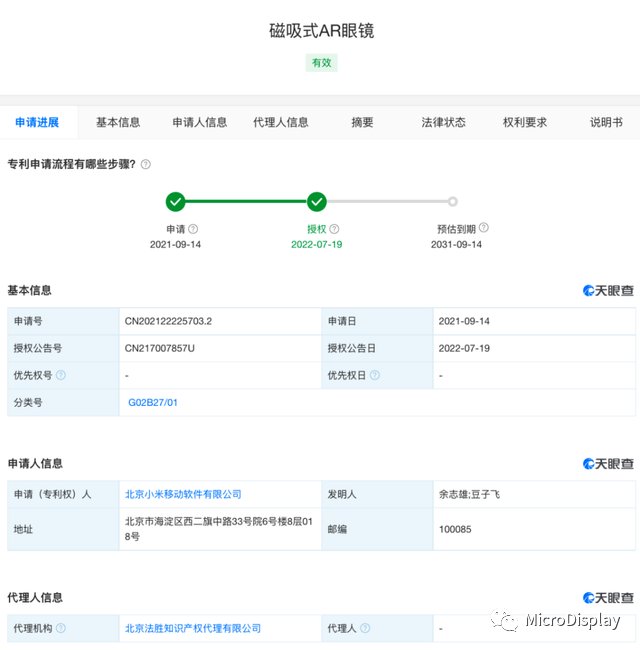Click help icon beside 代理人 label
The image size is (640, 650).
point(365,628)
